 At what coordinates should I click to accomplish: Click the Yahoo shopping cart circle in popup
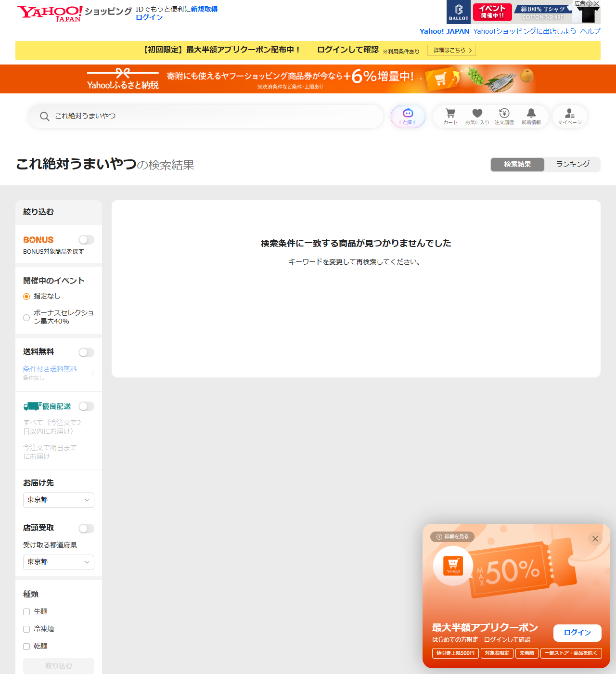click(x=453, y=566)
